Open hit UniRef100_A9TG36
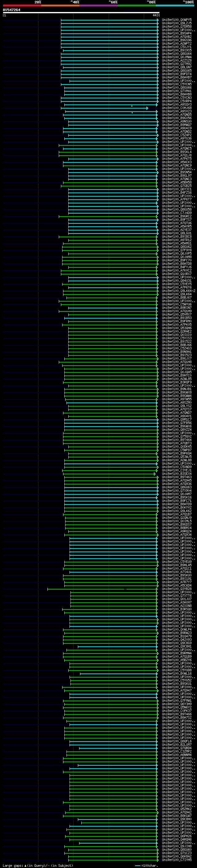The image size is (197, 868). (x=177, y=139)
